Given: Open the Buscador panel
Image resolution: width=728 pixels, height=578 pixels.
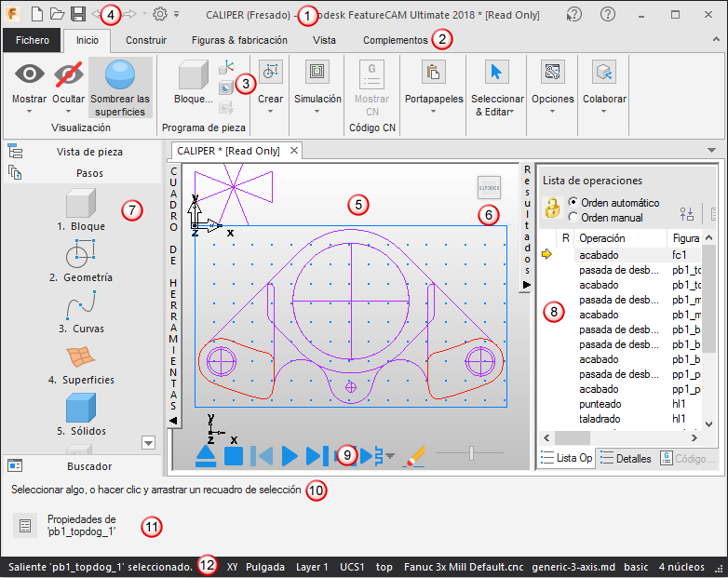Looking at the screenshot, I should [82, 466].
